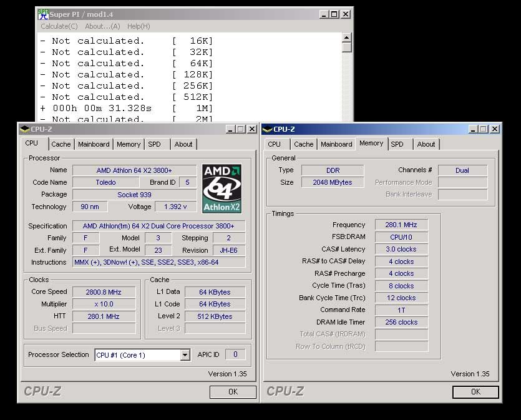Click the FSB:DRAM value CPU/10
Screen dimensions: 521x420
click(401, 237)
